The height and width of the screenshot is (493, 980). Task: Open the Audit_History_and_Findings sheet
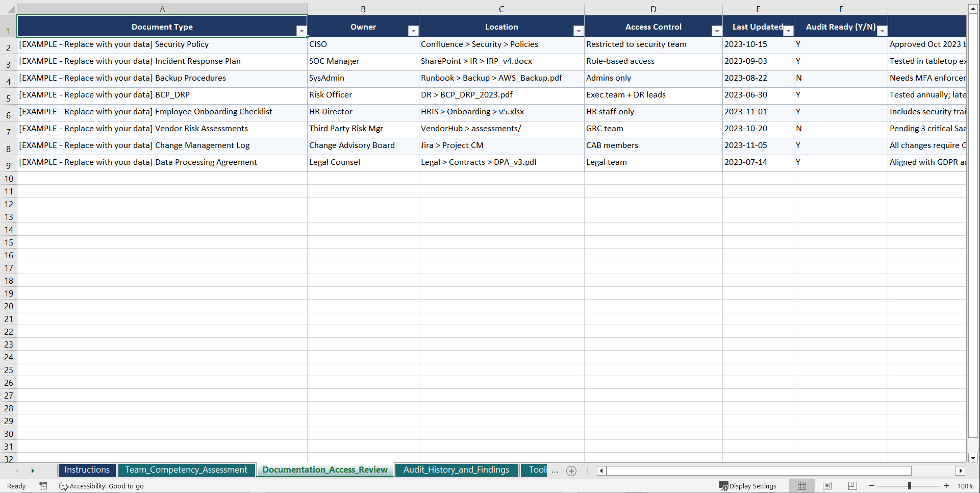pyautogui.click(x=457, y=470)
